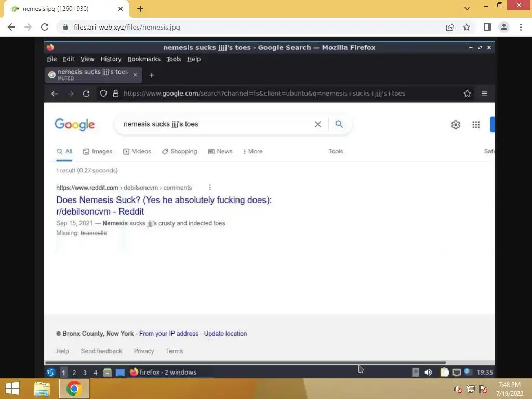Clear the Google search query

pyautogui.click(x=317, y=124)
